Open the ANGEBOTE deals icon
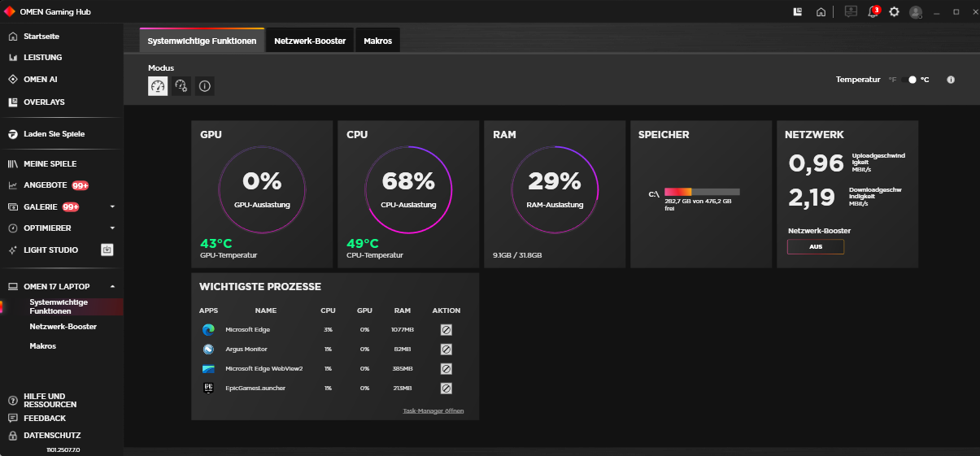 click(x=13, y=185)
